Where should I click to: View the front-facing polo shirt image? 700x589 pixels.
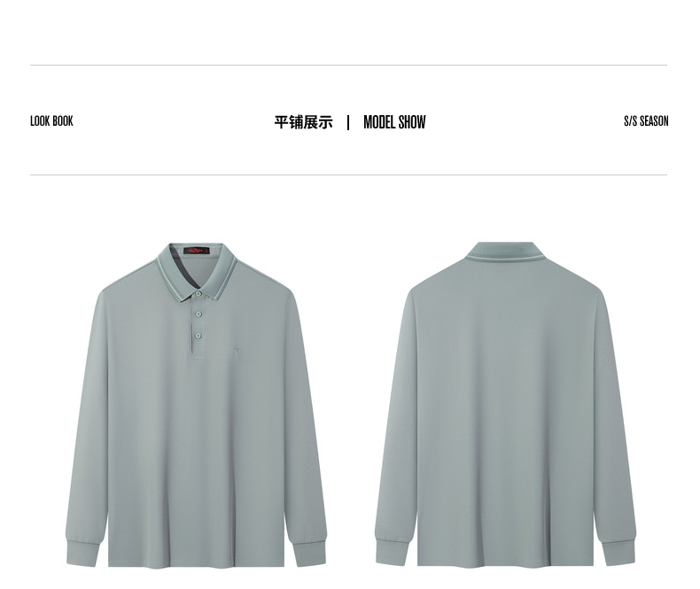tap(196, 405)
